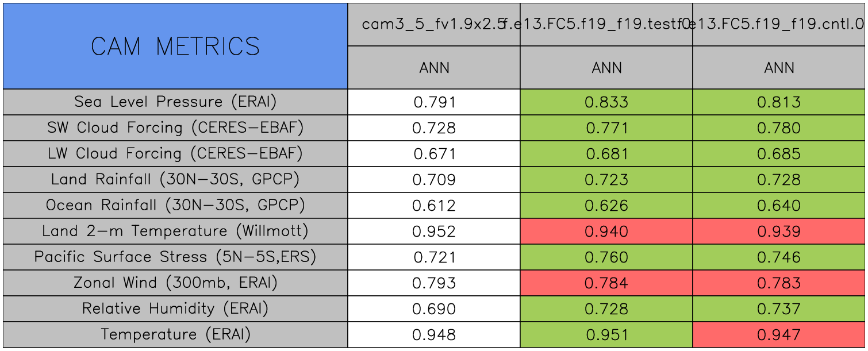Click the green 0.833 value cell

click(606, 102)
